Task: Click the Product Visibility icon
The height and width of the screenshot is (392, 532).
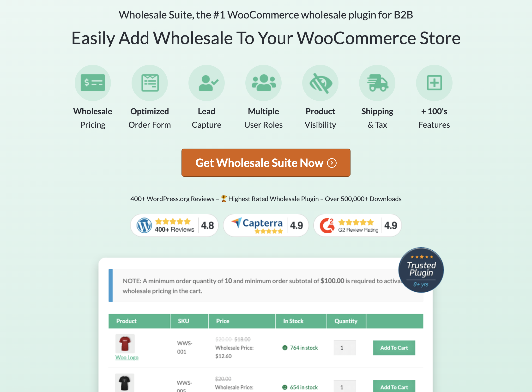Action: coord(320,83)
